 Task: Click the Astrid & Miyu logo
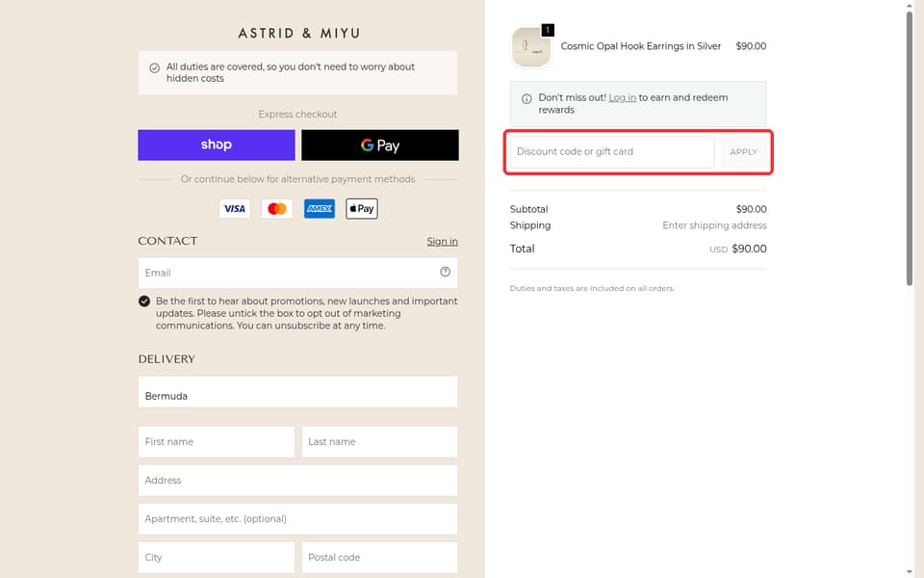pos(298,33)
